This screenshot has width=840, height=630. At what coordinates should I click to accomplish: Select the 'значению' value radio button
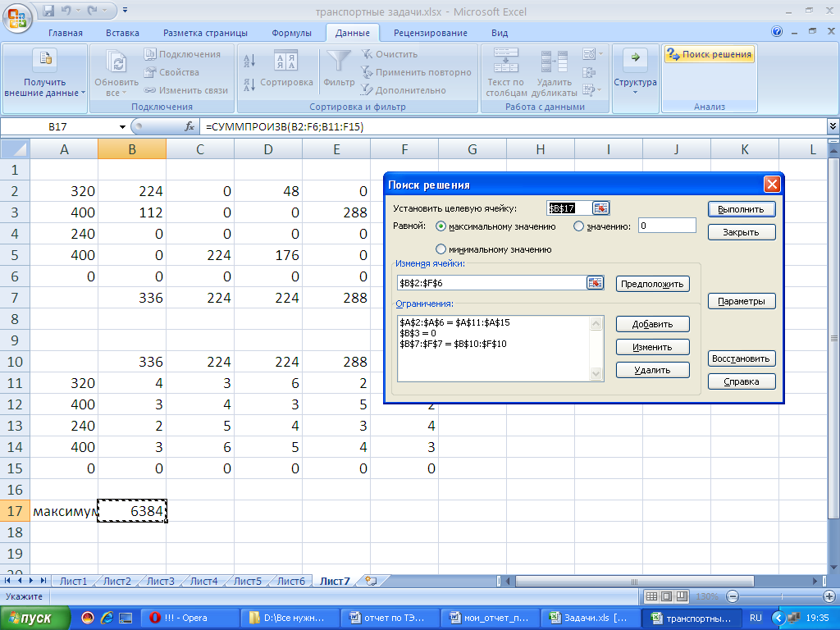(x=578, y=226)
